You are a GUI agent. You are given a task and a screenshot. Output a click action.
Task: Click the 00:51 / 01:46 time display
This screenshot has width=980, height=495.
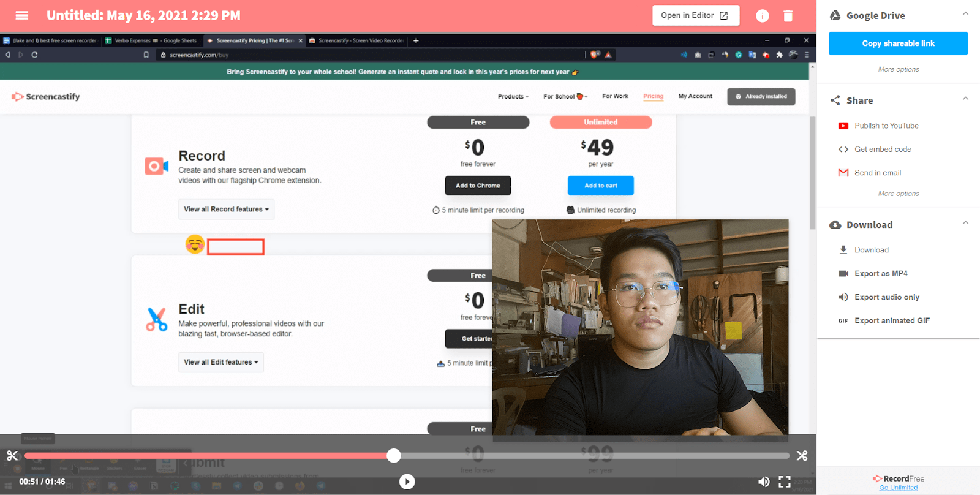42,482
